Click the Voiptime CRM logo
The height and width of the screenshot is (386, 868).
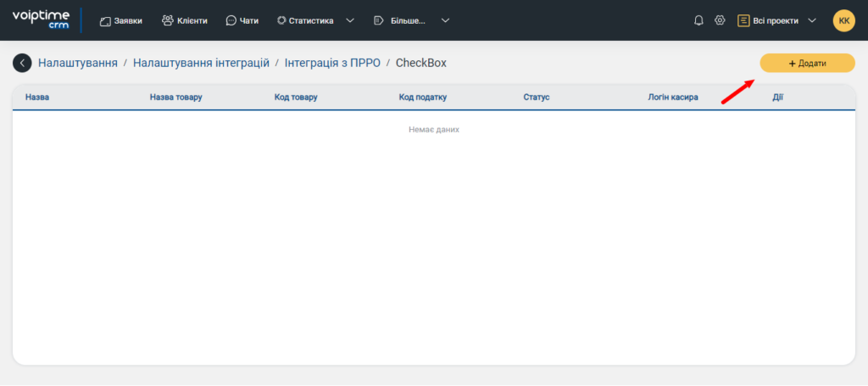coord(41,20)
